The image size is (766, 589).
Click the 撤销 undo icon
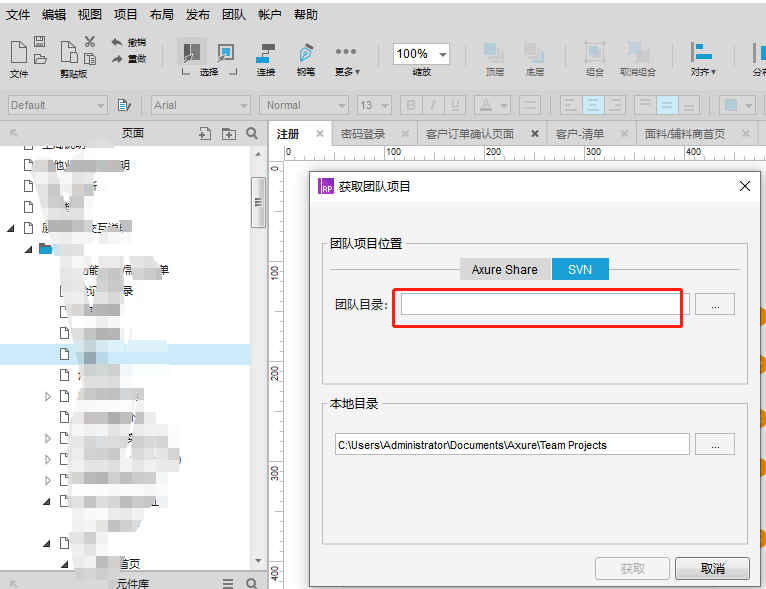point(118,43)
